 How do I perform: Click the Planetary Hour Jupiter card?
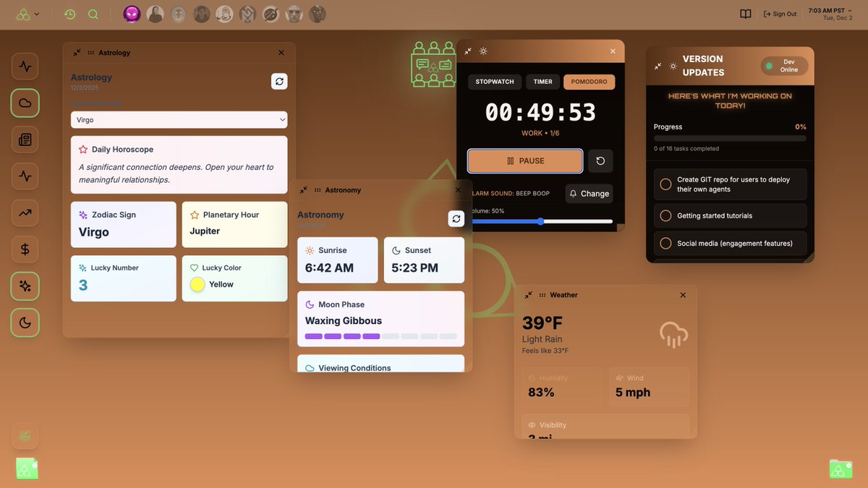(x=234, y=224)
